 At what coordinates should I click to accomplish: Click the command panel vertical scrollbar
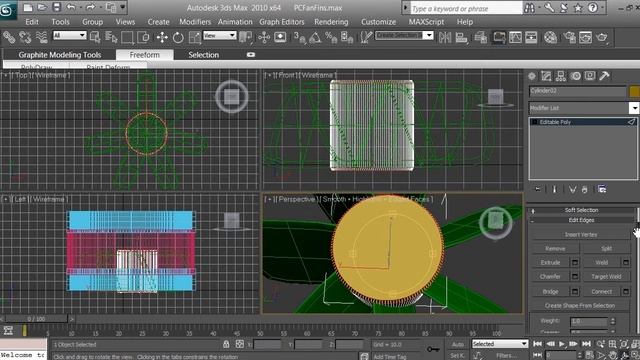637,269
